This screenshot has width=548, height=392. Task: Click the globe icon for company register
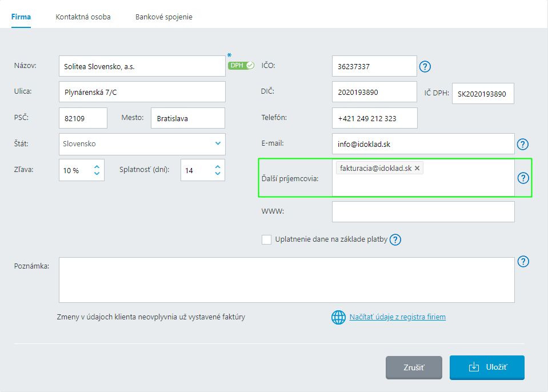(x=339, y=317)
